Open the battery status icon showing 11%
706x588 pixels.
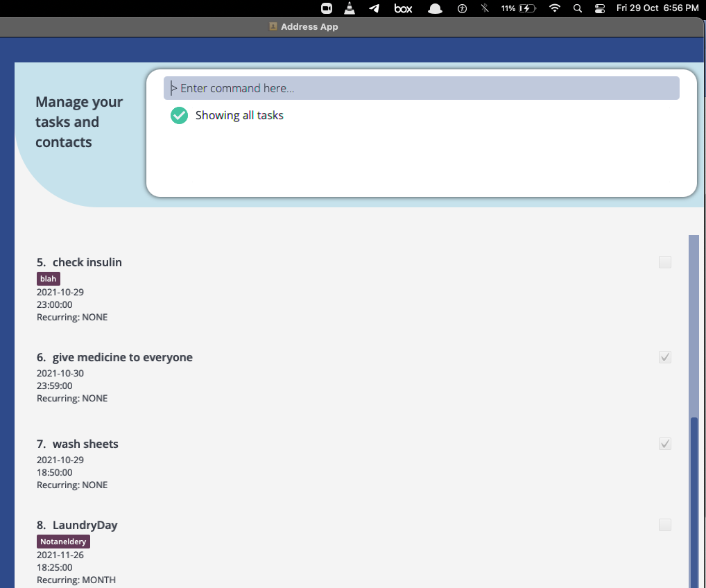(519, 8)
